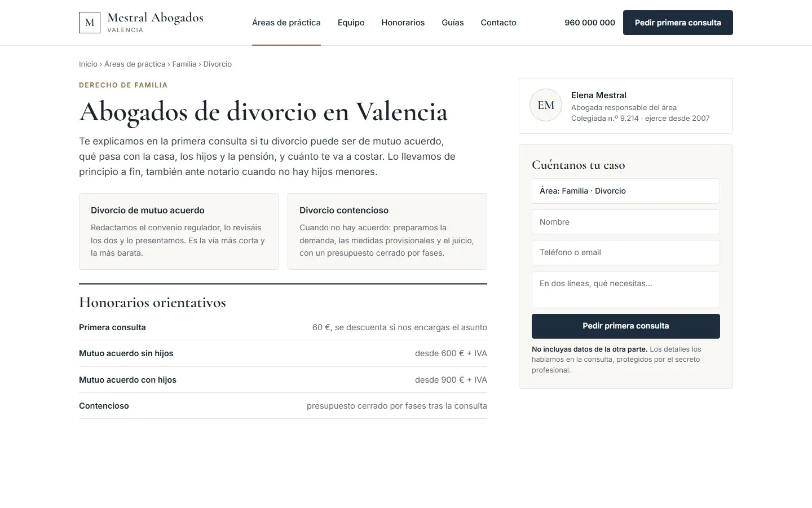Image resolution: width=812 pixels, height=508 pixels.
Task: Click the 'Honorarios orientativos' heading
Action: [x=152, y=303]
